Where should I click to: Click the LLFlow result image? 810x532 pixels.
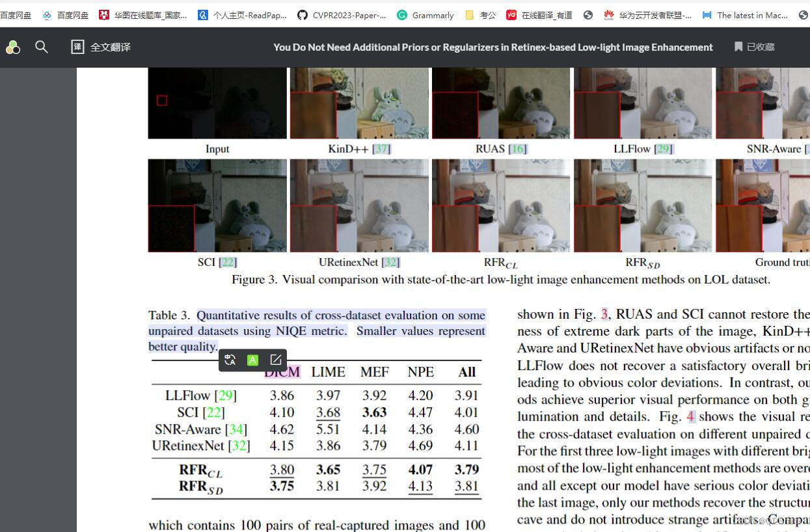point(643,103)
